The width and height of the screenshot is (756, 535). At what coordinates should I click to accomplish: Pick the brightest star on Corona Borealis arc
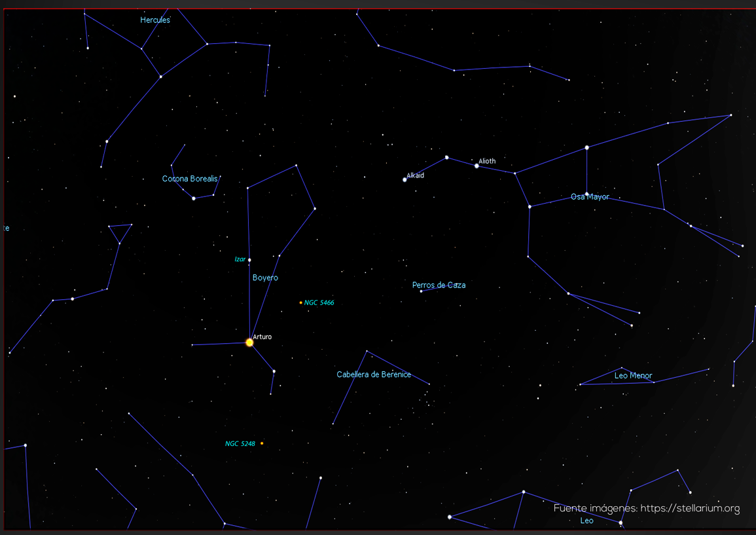193,198
